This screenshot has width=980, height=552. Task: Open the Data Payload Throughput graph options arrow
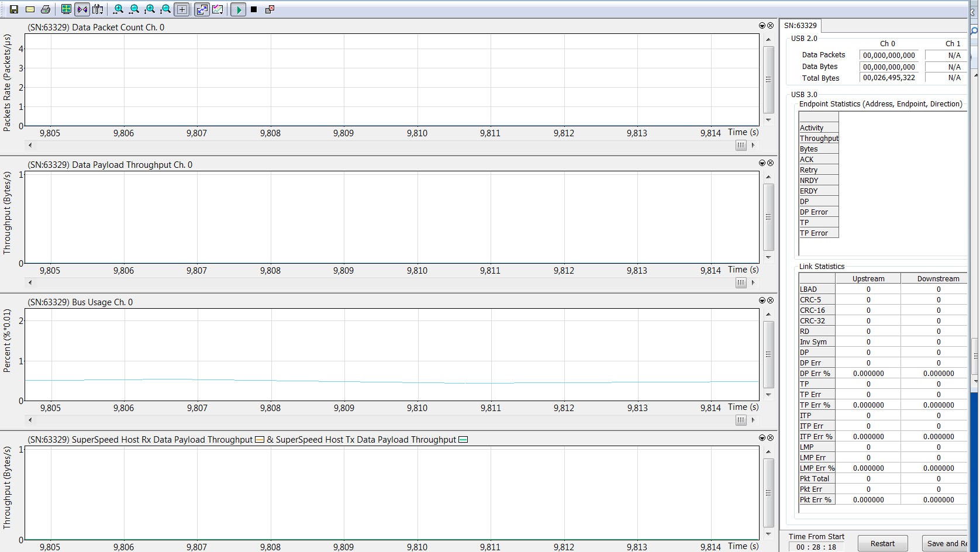click(762, 163)
